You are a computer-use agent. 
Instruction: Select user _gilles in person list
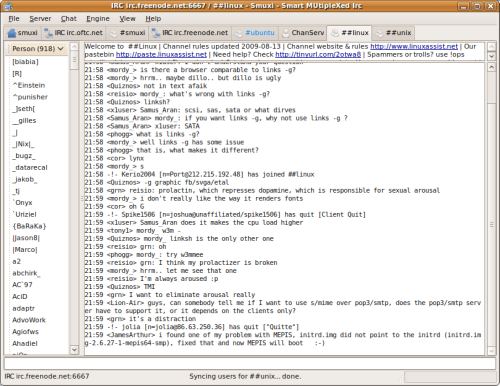tap(24, 121)
